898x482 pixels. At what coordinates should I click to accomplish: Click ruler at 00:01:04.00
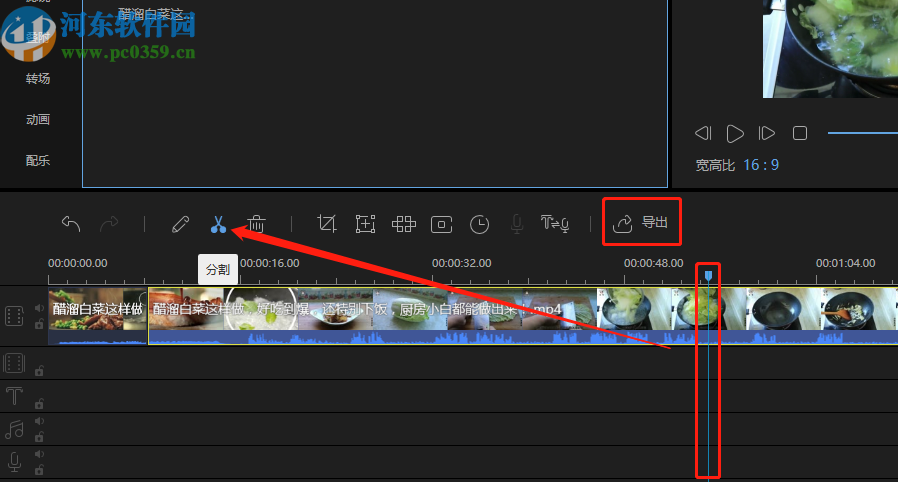(845, 263)
